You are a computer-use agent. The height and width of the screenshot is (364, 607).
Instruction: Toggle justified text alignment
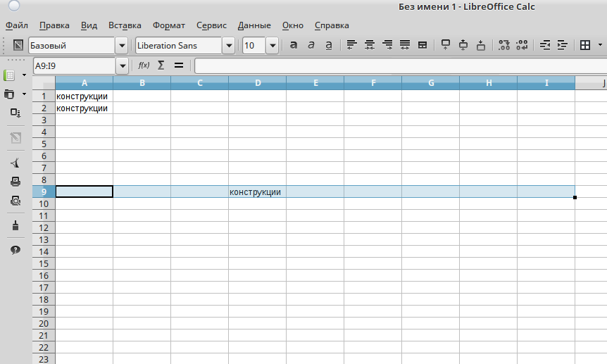click(x=405, y=46)
